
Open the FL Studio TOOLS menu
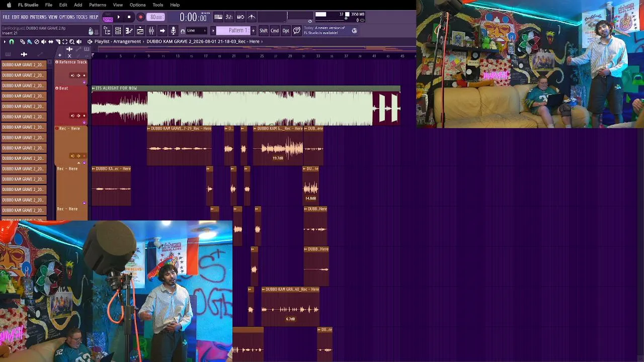(82, 17)
